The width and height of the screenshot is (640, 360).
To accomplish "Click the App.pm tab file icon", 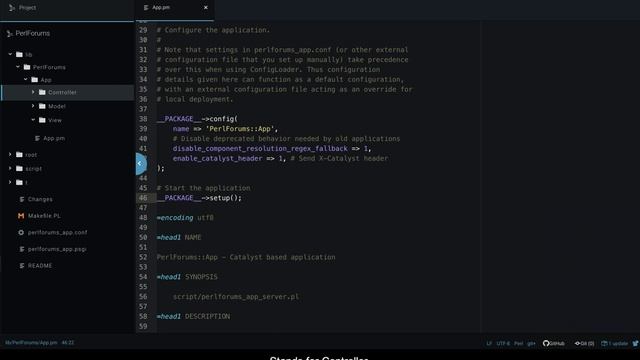I will pos(146,7).
